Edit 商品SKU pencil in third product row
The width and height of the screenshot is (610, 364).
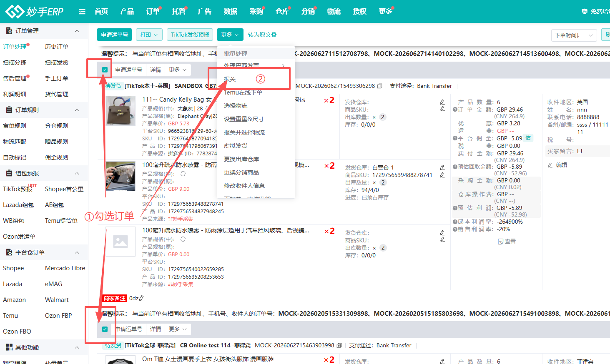[x=442, y=239]
